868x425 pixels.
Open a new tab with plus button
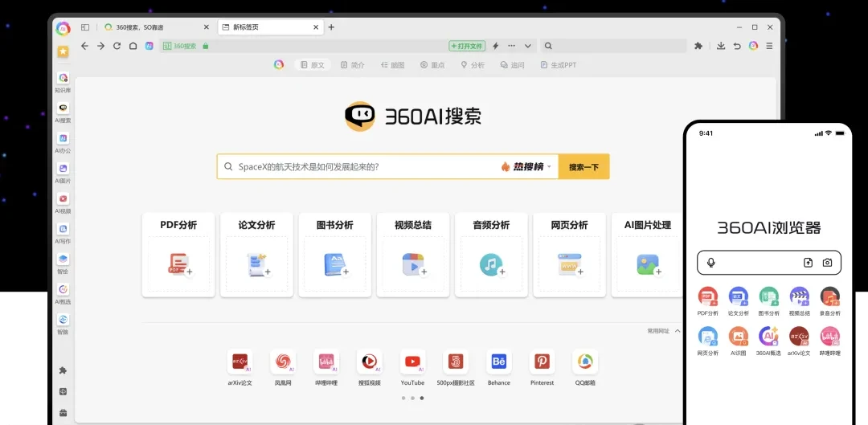point(331,27)
